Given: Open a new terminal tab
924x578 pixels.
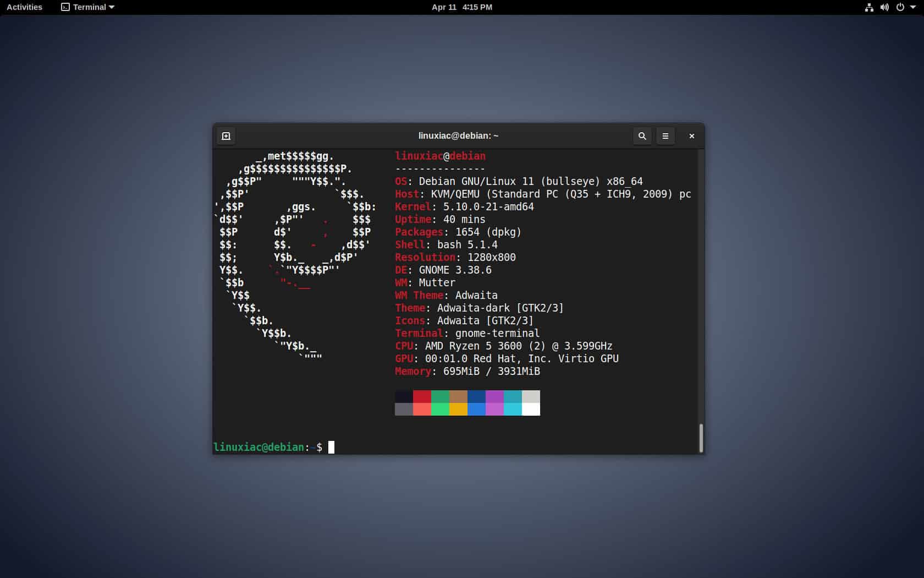Looking at the screenshot, I should coord(226,136).
